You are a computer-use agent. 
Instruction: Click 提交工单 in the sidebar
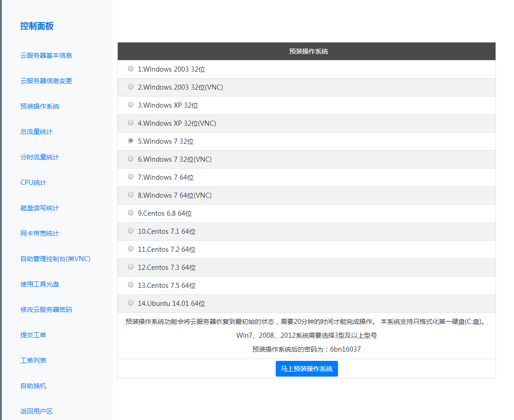[x=33, y=335]
